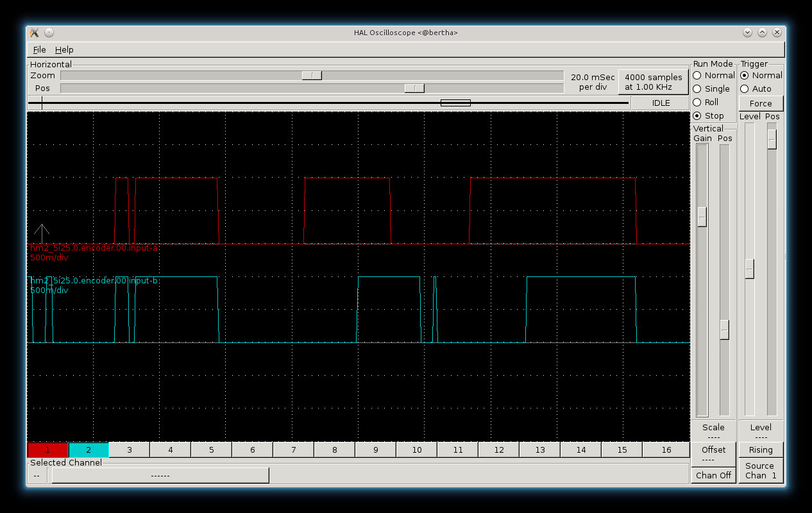Select channel 2 cyan button
The height and width of the screenshot is (513, 812).
point(89,450)
